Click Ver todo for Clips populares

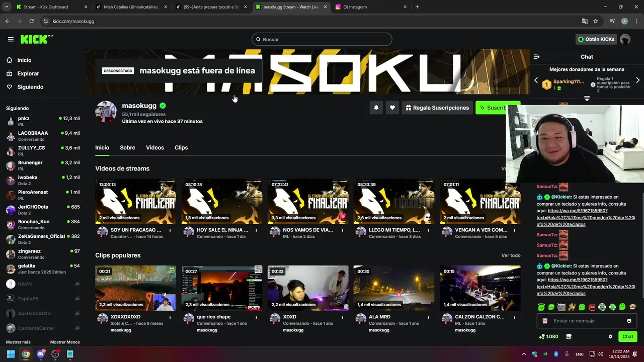click(x=511, y=255)
